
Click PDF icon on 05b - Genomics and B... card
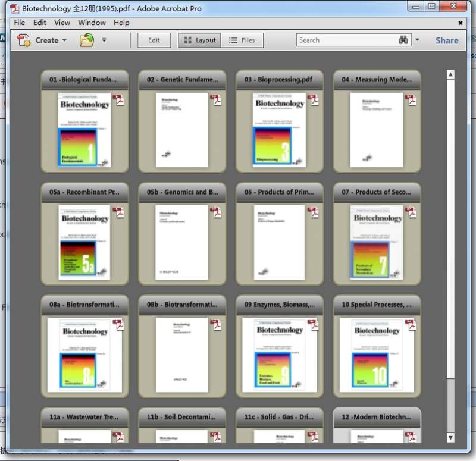216,212
